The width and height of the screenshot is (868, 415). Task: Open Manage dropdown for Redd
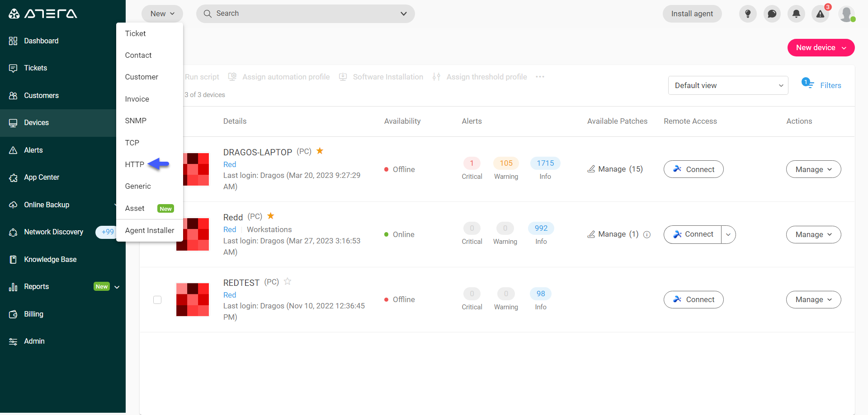click(813, 234)
